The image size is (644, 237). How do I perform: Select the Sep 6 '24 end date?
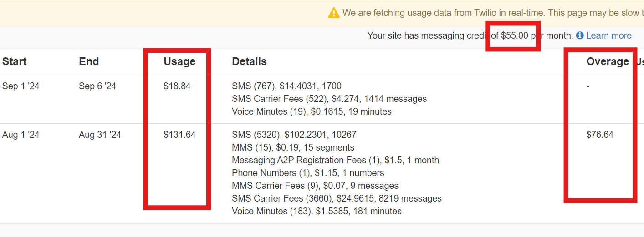tap(97, 86)
